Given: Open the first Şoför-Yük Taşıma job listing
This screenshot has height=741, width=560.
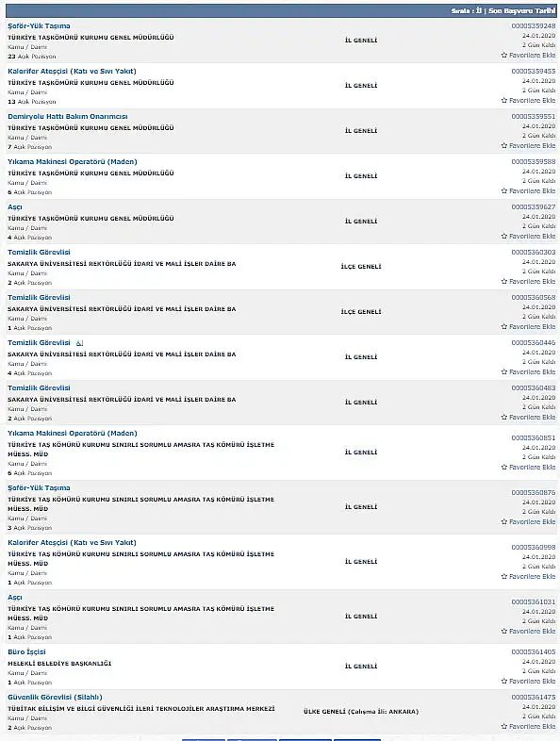Looking at the screenshot, I should coord(39,26).
